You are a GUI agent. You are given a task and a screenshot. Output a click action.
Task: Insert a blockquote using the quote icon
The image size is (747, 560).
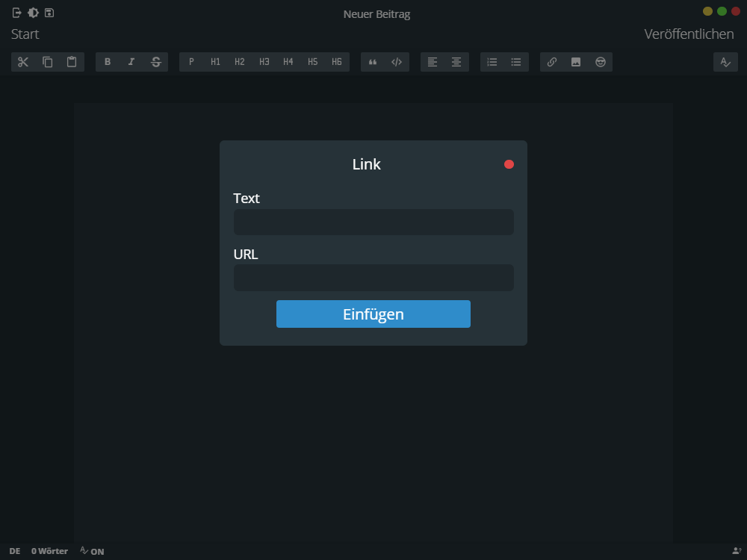point(373,62)
